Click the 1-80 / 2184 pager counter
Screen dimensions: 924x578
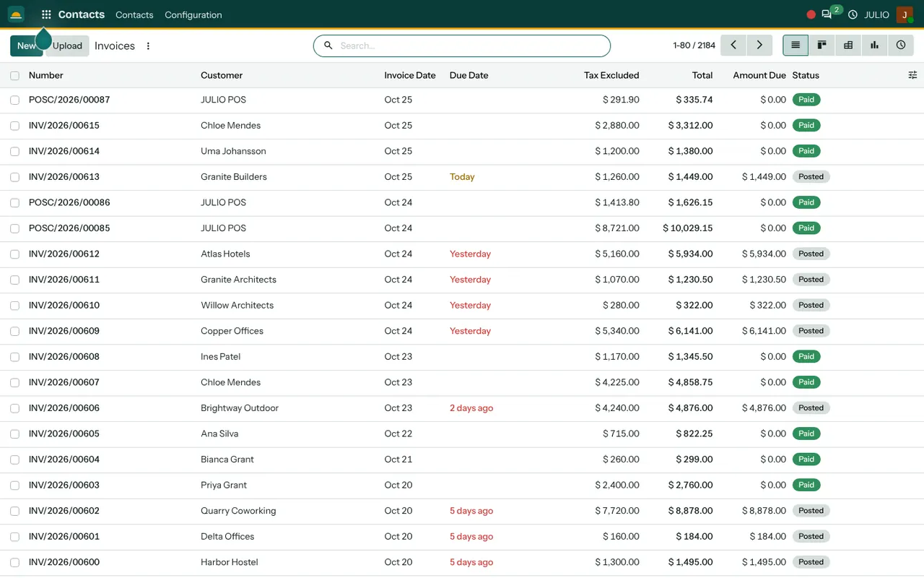point(694,46)
